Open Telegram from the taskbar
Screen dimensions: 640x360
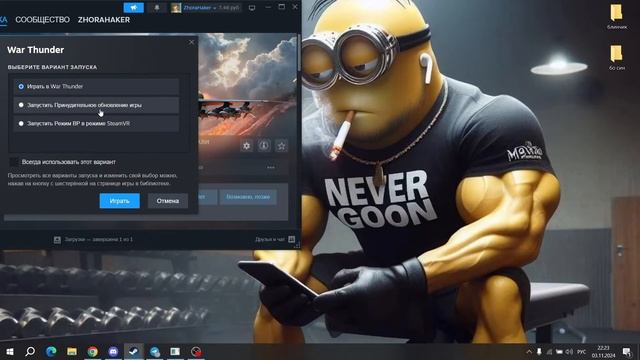click(155, 351)
